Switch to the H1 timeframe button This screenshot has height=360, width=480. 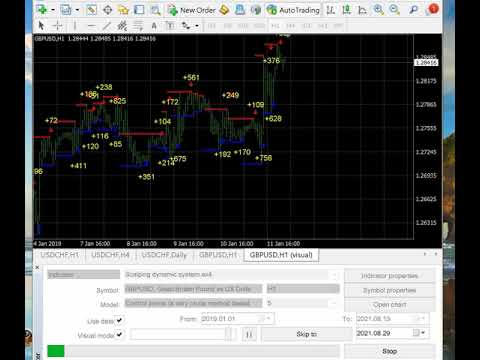click(x=275, y=26)
